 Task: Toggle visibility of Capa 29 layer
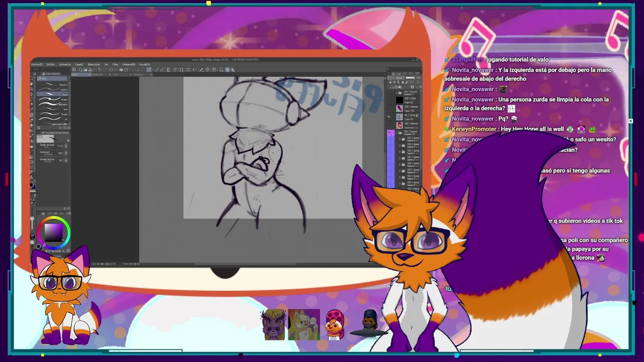click(389, 117)
